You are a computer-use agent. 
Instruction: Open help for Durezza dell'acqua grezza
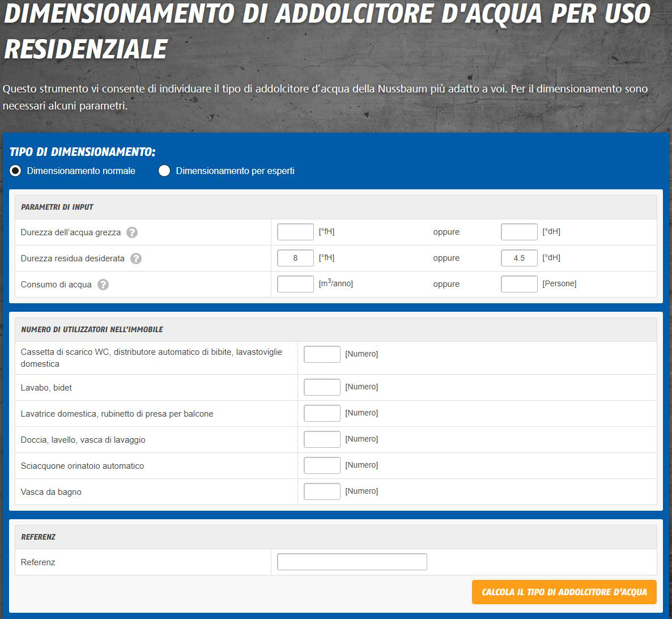(x=132, y=232)
